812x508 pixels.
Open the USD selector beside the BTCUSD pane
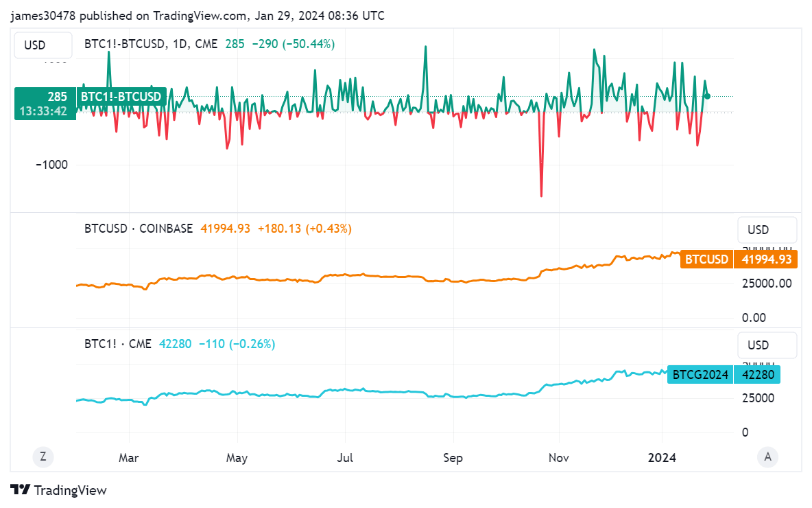767,229
